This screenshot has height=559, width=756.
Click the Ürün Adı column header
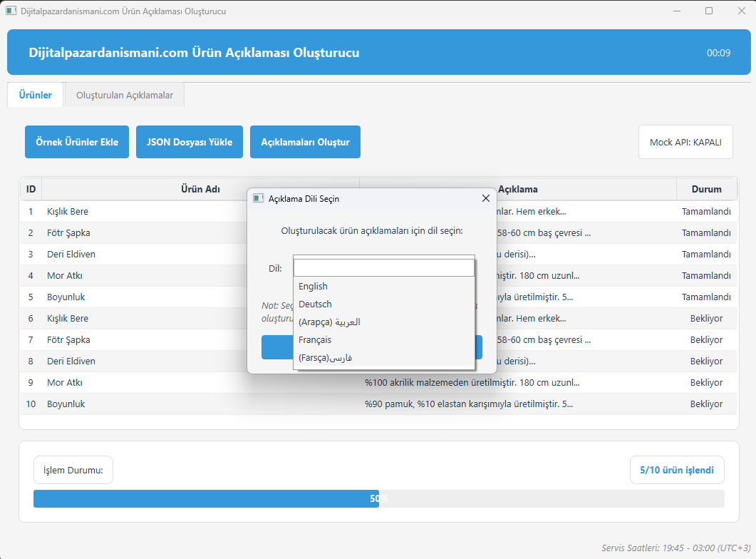pos(200,189)
